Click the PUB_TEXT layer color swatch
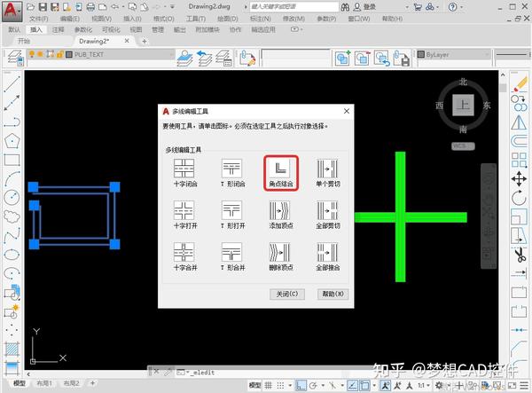The width and height of the screenshot is (532, 393). 69,54
